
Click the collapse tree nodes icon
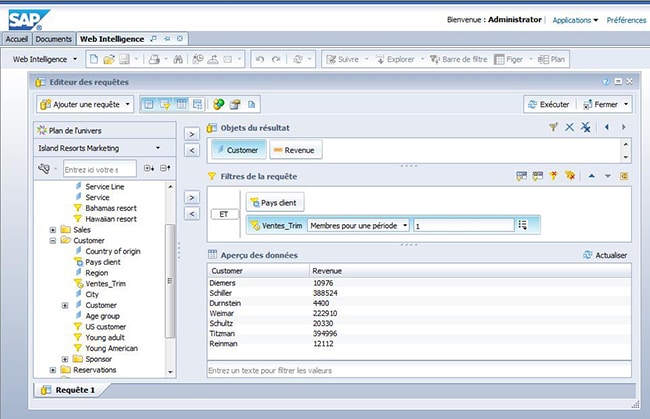pyautogui.click(x=165, y=168)
